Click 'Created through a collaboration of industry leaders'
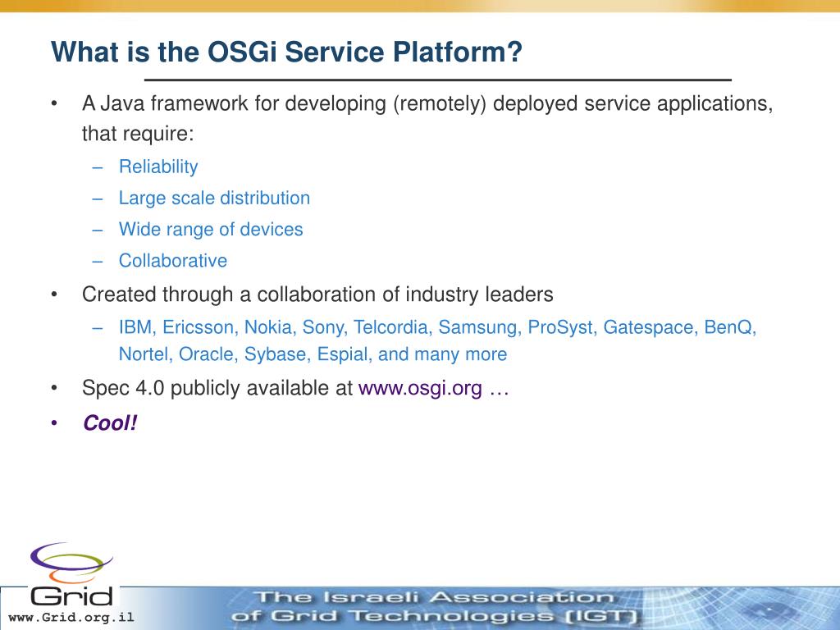The width and height of the screenshot is (840, 630). coord(317,294)
